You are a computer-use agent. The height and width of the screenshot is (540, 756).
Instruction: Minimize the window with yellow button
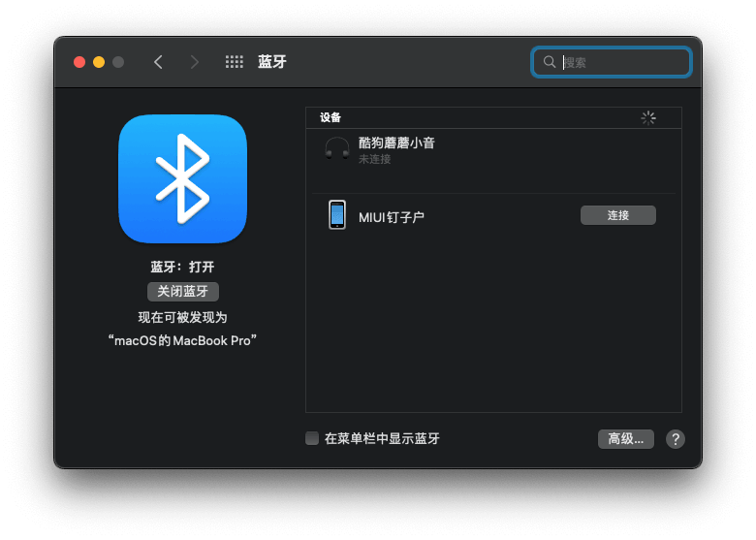99,62
